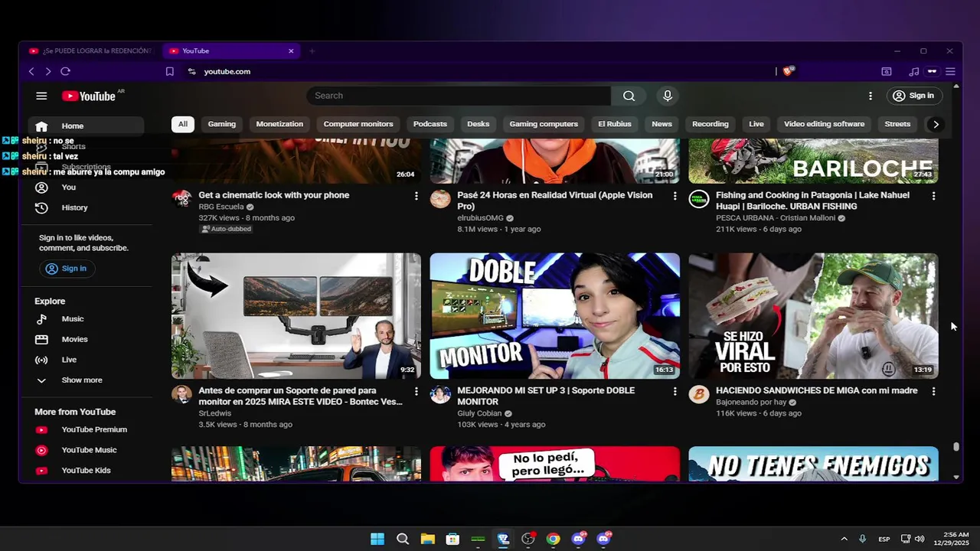The height and width of the screenshot is (551, 980).
Task: Go to Home in the sidebar
Action: tap(86, 126)
